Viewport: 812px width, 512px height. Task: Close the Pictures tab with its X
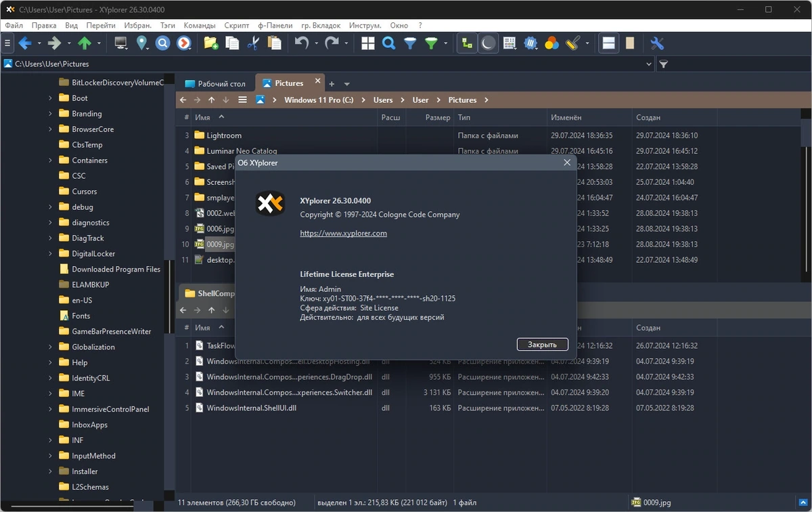[x=317, y=81]
